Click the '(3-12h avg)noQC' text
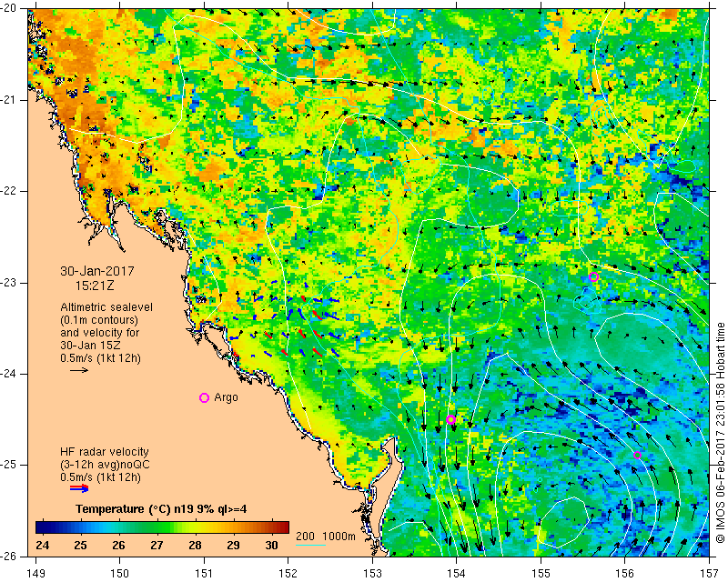This screenshot has height=582, width=728. point(105,465)
